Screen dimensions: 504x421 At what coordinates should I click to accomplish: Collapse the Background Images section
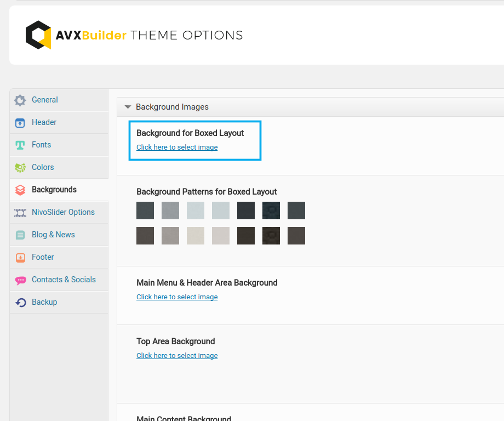[128, 107]
